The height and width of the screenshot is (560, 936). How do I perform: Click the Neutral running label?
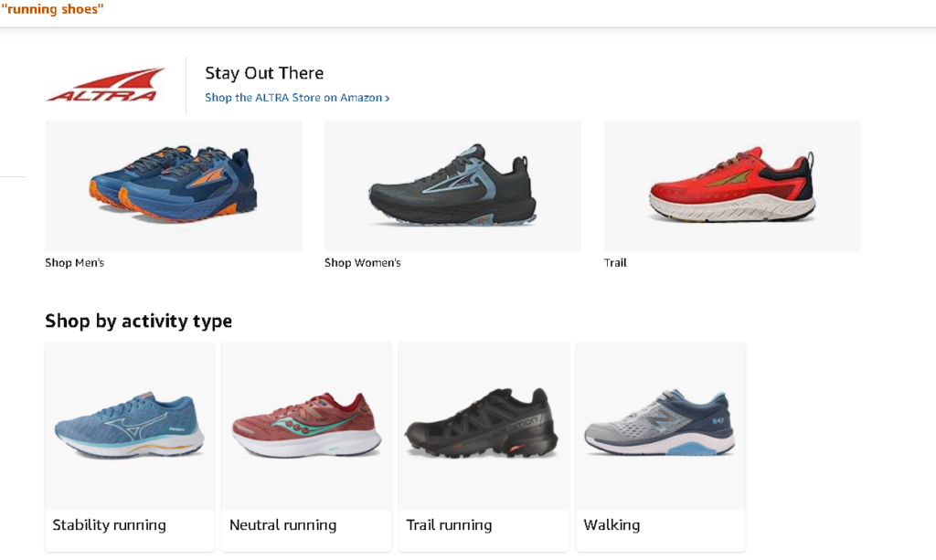click(283, 524)
